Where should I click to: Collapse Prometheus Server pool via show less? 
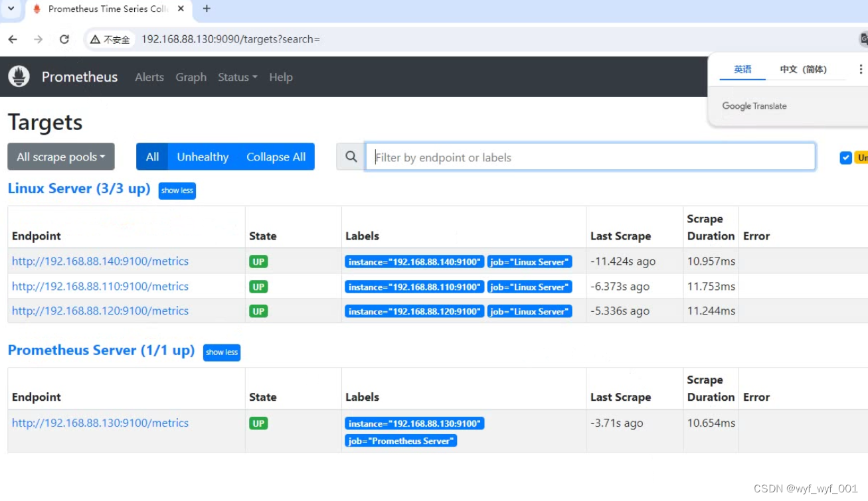222,352
